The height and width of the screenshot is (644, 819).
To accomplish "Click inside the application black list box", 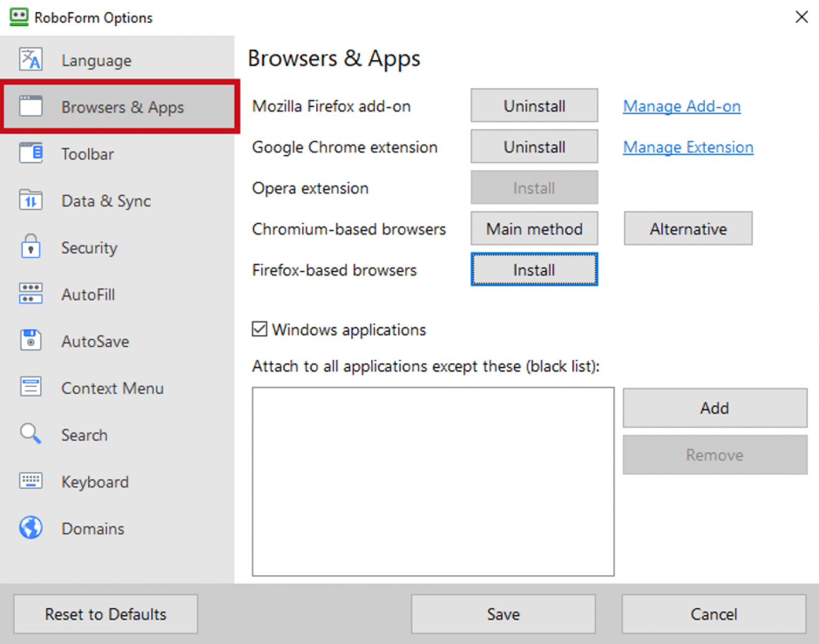I will [x=432, y=481].
